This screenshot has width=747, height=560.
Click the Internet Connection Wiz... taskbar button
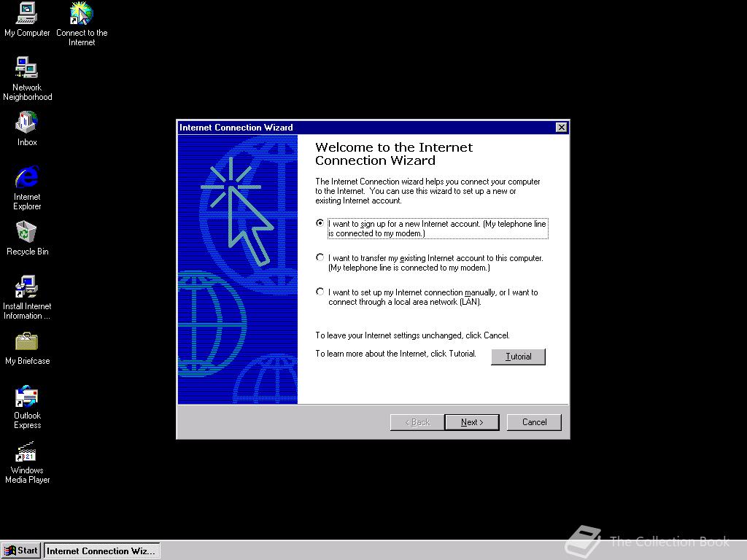(102, 551)
